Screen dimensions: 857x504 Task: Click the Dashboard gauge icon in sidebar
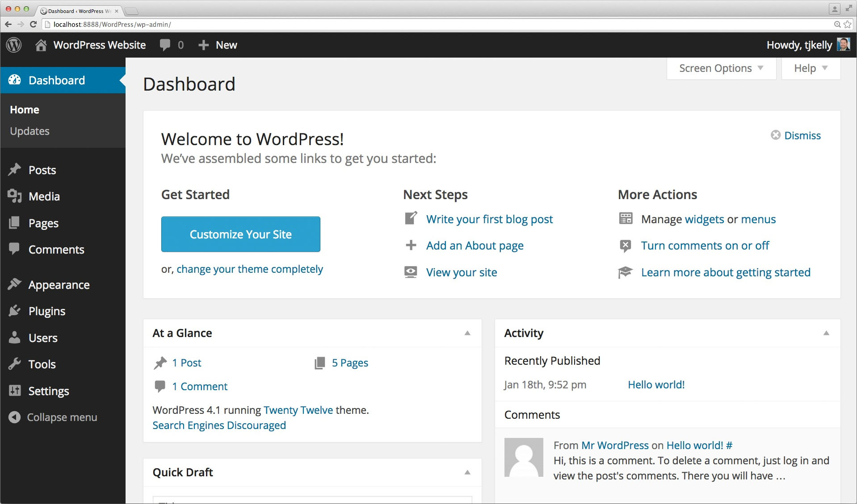click(15, 80)
